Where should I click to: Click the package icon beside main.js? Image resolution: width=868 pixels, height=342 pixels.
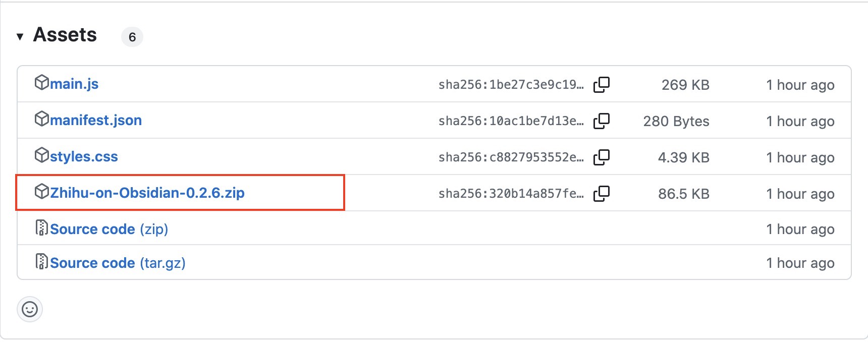(41, 84)
